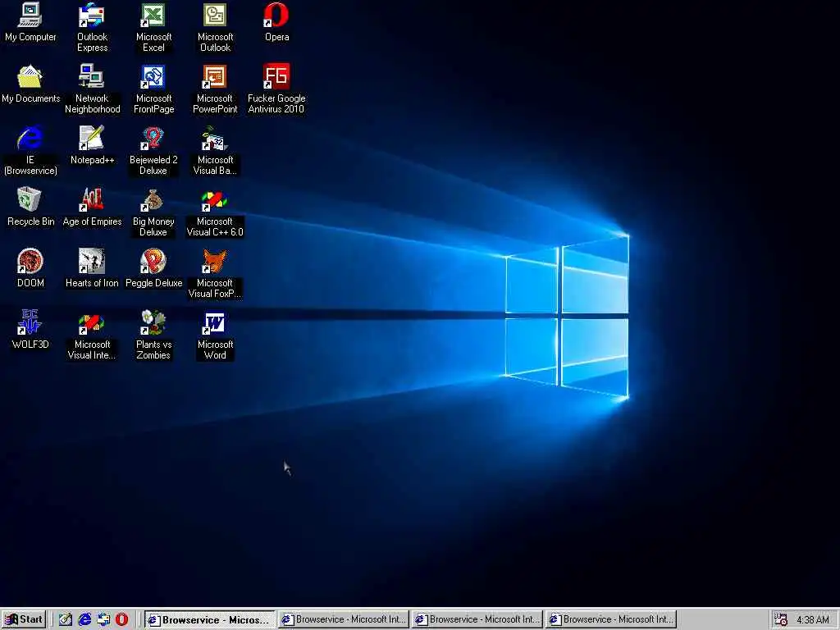
Task: Click the Task Scheduler tray icon
Action: point(781,620)
